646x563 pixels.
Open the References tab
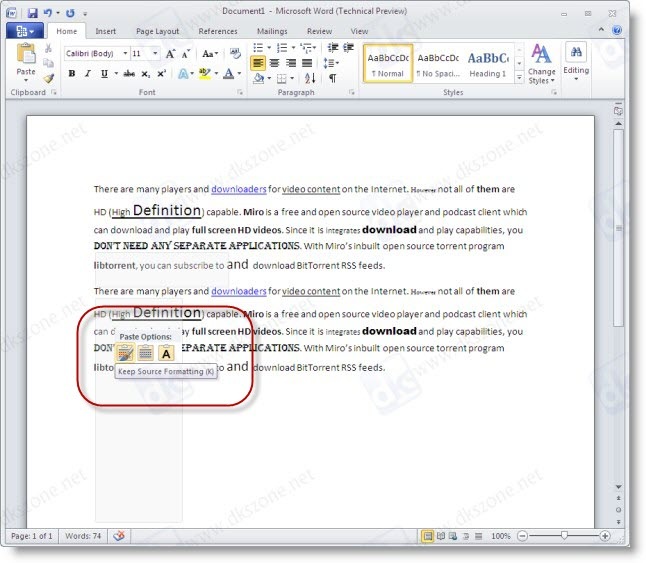[218, 31]
